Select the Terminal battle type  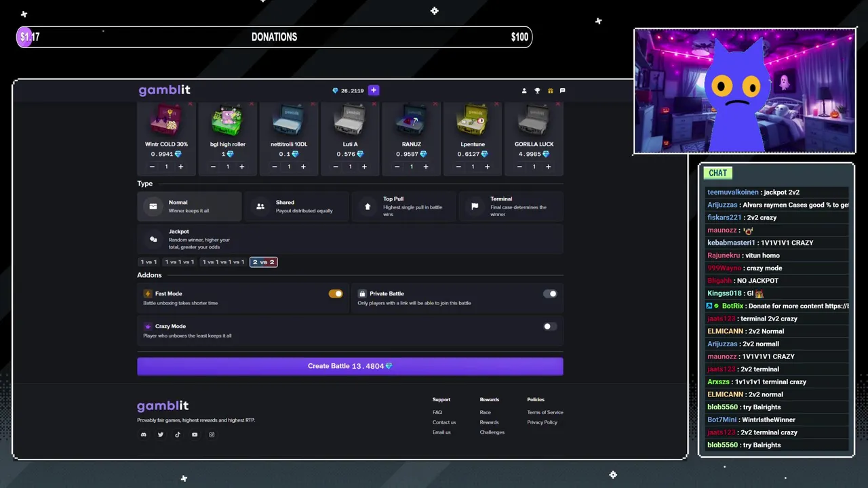511,206
